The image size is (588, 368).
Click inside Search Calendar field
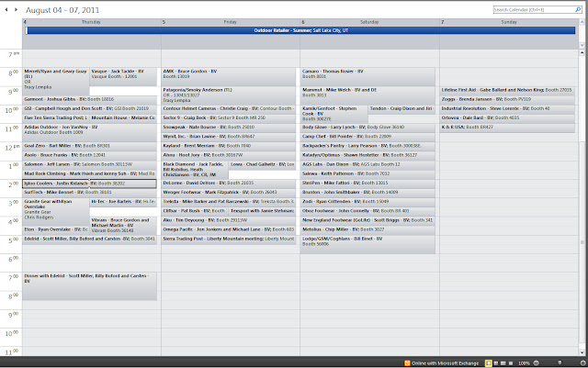click(534, 10)
